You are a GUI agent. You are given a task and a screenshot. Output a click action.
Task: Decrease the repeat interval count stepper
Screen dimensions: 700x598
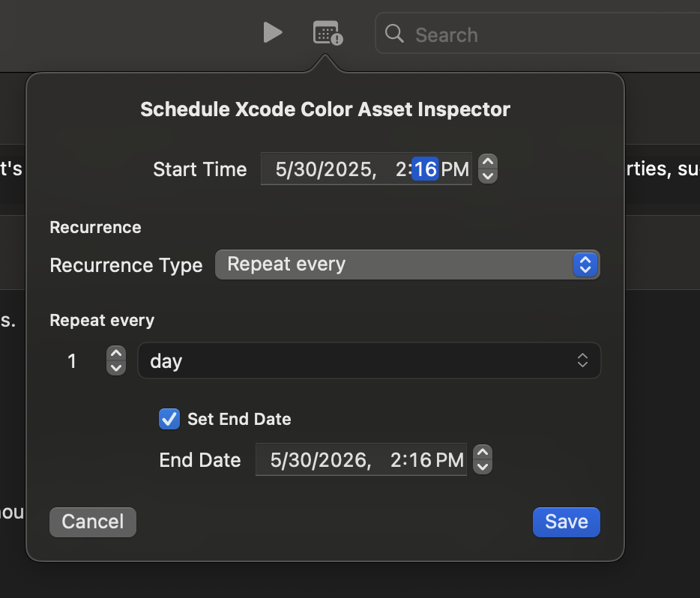[x=116, y=368]
